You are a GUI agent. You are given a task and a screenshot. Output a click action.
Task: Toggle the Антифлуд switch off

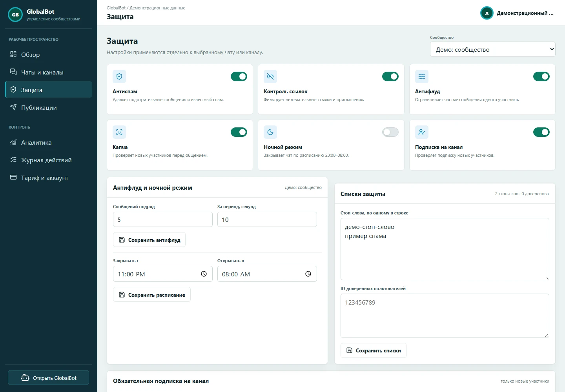pos(541,76)
